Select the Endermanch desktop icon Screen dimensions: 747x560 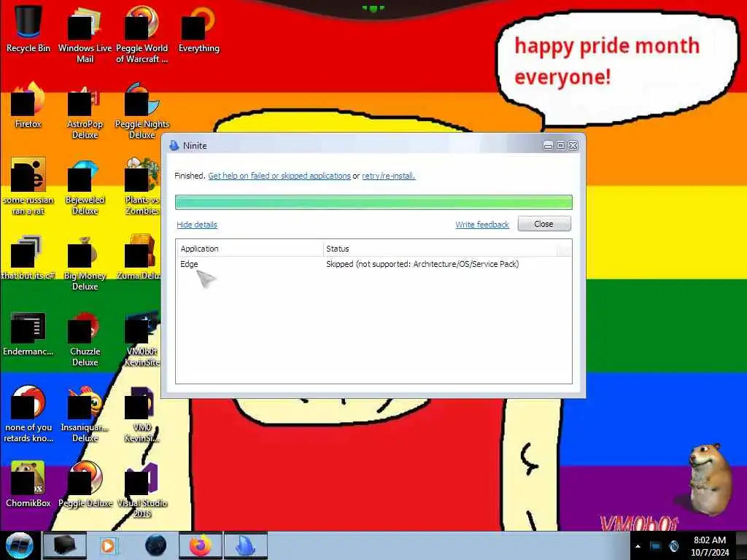[28, 333]
